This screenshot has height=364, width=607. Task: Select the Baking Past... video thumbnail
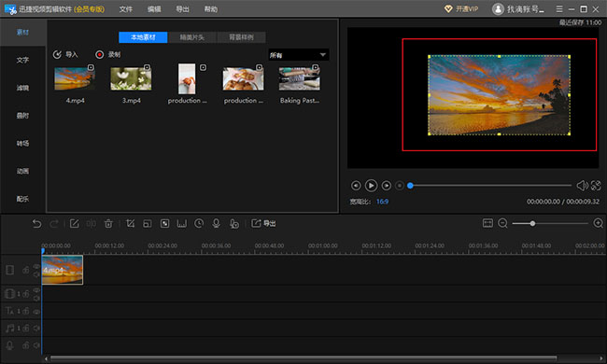tap(299, 78)
